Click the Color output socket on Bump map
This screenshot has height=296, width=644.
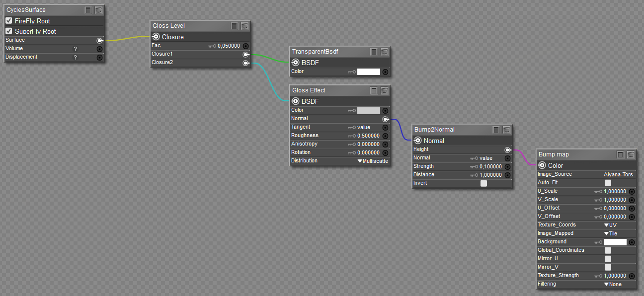click(542, 165)
